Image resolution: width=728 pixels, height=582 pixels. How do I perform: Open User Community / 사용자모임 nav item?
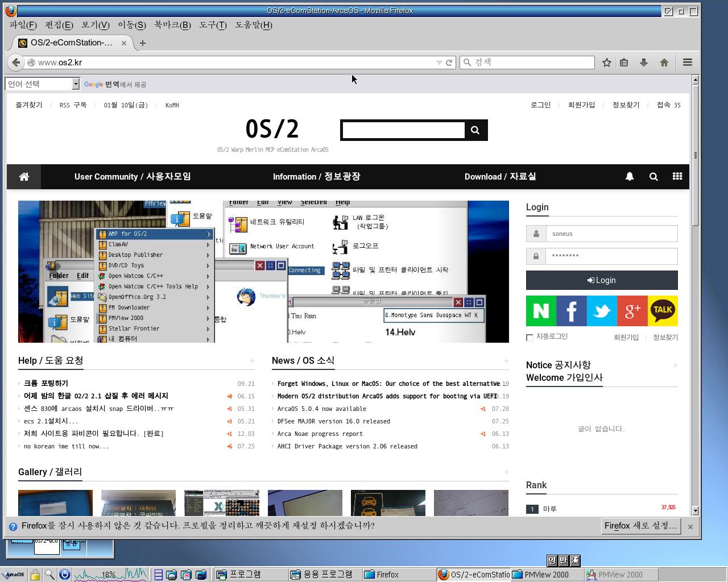(x=133, y=177)
